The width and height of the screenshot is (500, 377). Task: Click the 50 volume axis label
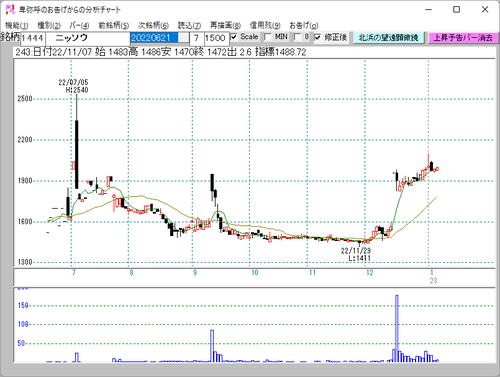[21, 343]
